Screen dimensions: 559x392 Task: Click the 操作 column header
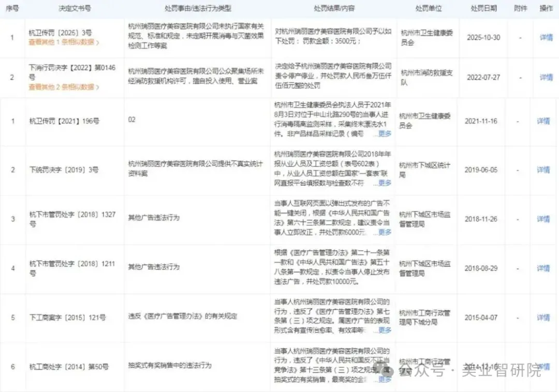[546, 8]
